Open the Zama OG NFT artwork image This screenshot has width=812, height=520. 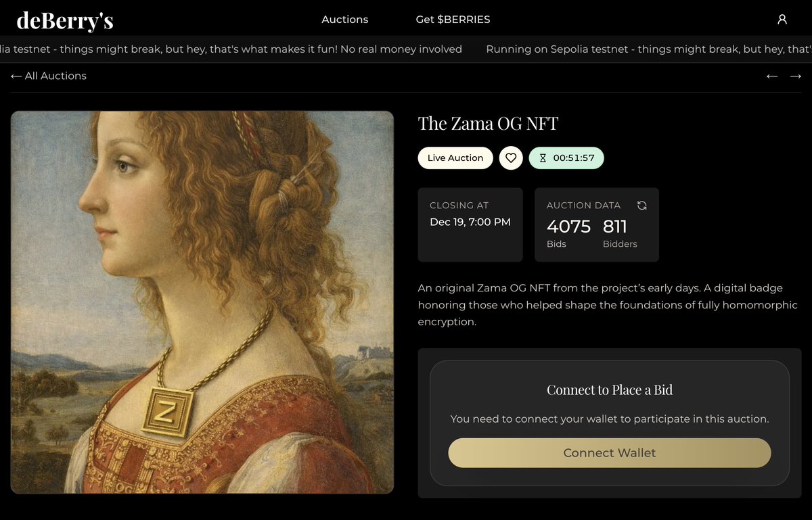pyautogui.click(x=202, y=302)
